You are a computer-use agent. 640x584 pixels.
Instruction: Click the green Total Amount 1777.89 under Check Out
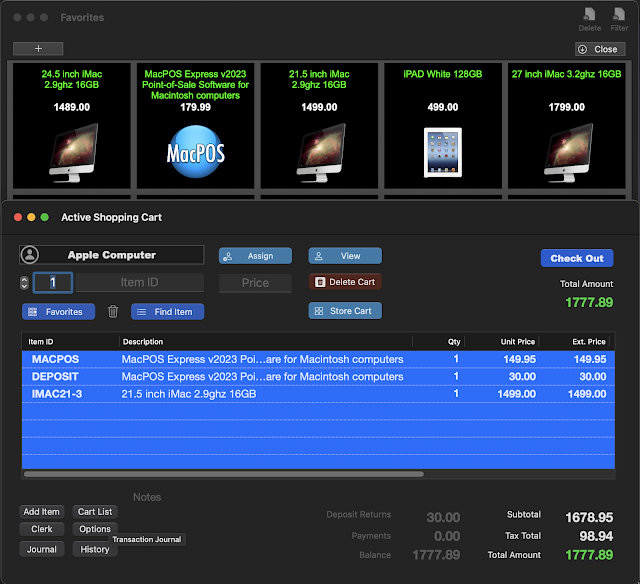[x=589, y=303]
